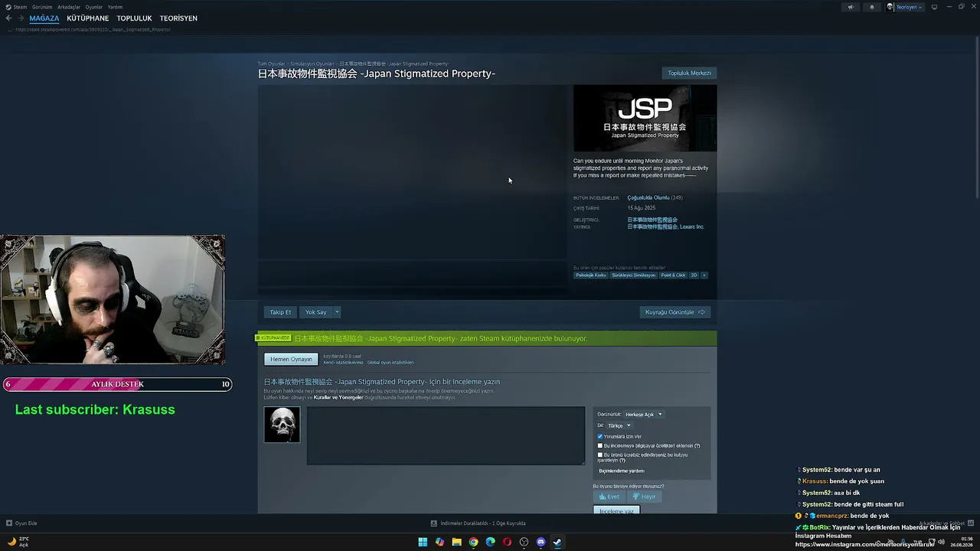Click the developer name link
This screenshot has height=551, width=980.
pos(652,220)
